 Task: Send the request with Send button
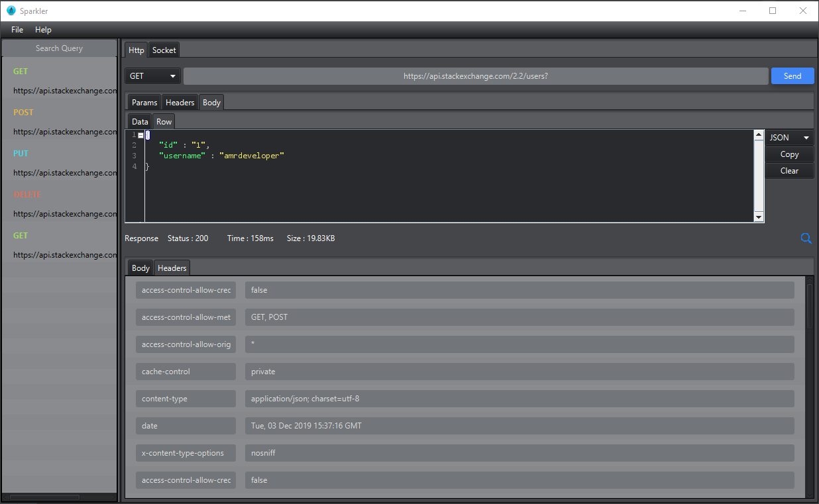[792, 76]
